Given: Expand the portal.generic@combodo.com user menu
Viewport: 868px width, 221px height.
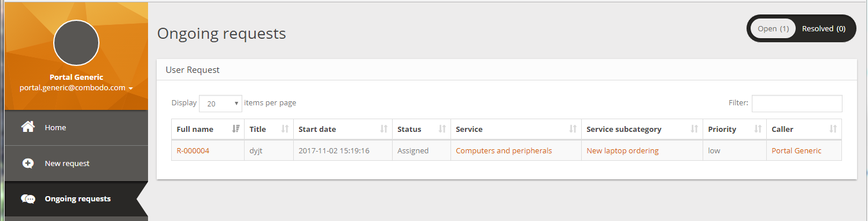Looking at the screenshot, I should [76, 88].
